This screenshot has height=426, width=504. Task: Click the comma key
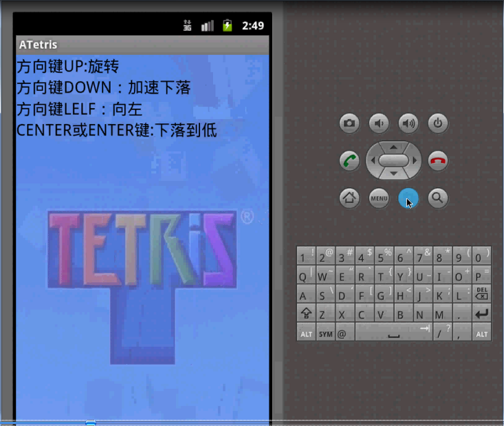click(462, 332)
